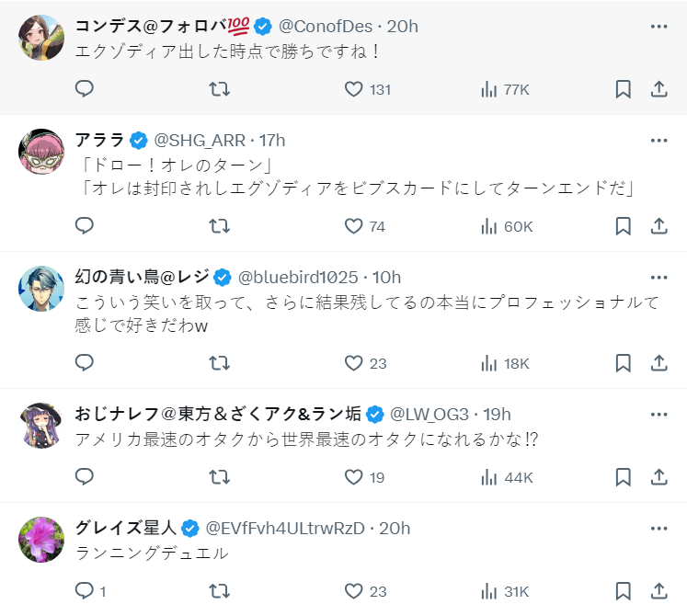This screenshot has width=687, height=616.
Task: Share the アララ tweet
Action: (x=658, y=226)
